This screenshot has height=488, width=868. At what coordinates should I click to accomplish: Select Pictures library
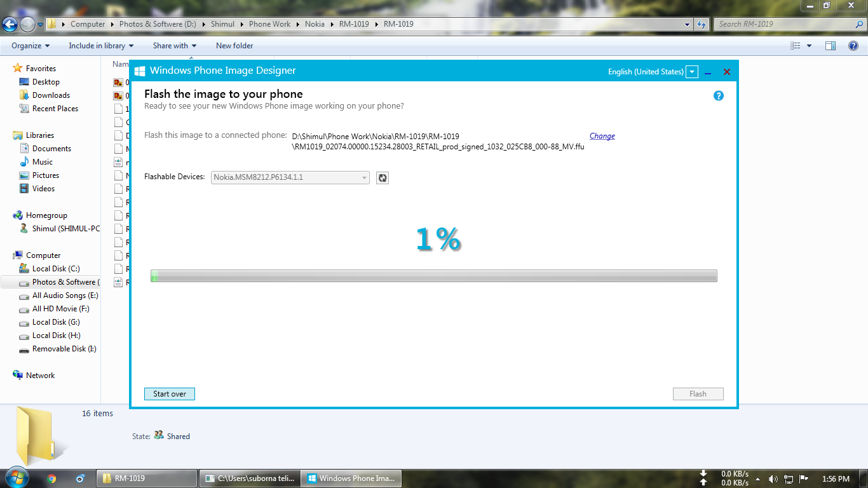click(46, 175)
